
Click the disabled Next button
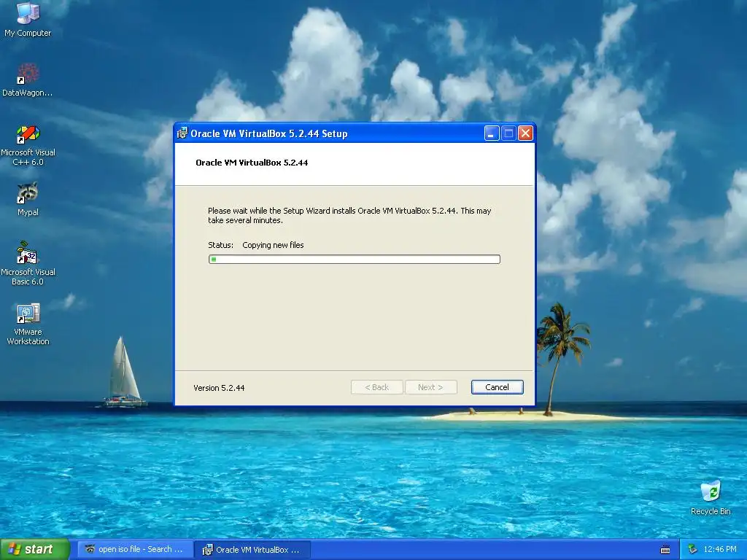click(430, 387)
